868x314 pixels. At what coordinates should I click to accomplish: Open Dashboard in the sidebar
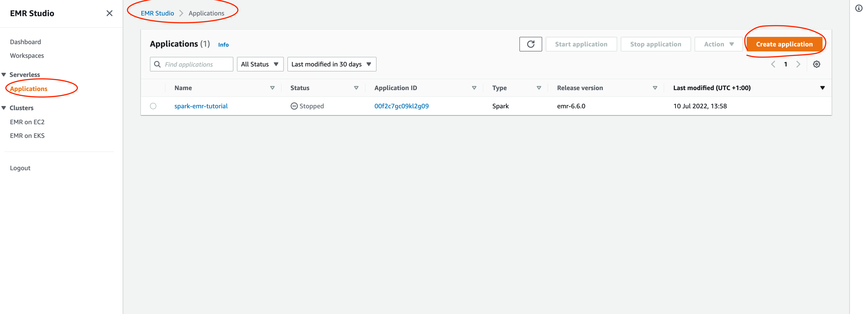point(25,42)
